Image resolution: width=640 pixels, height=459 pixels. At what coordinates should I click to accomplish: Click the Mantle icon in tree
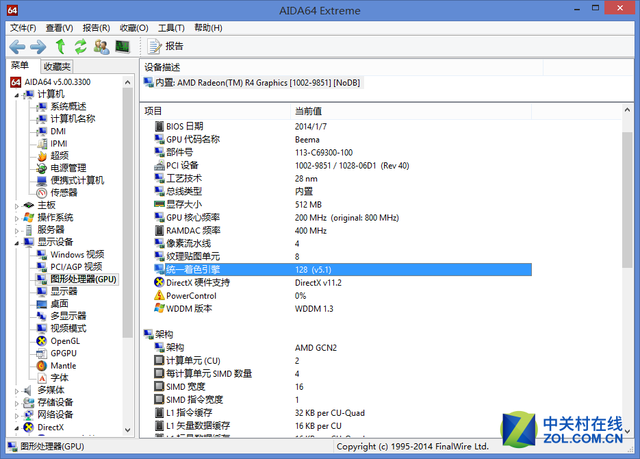(42, 366)
